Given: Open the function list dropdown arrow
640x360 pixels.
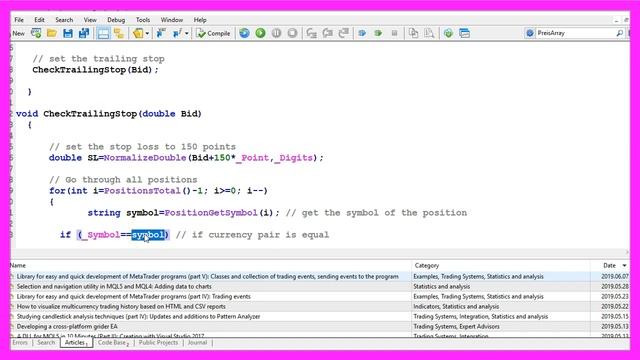Looking at the screenshot, I should tap(187, 33).
